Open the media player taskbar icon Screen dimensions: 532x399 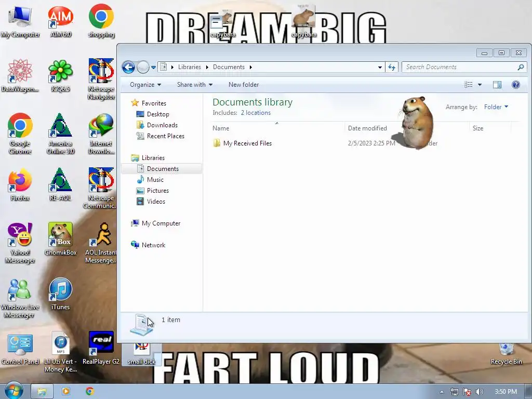point(66,392)
